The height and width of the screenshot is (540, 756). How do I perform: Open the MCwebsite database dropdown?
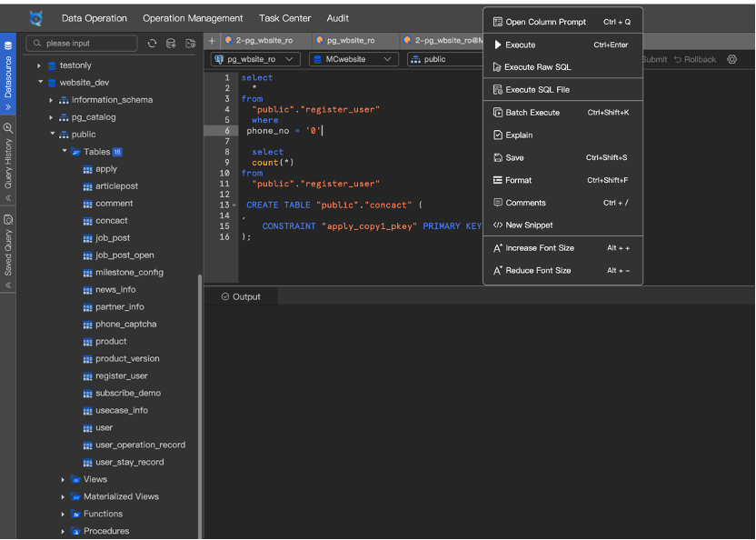pyautogui.click(x=353, y=59)
